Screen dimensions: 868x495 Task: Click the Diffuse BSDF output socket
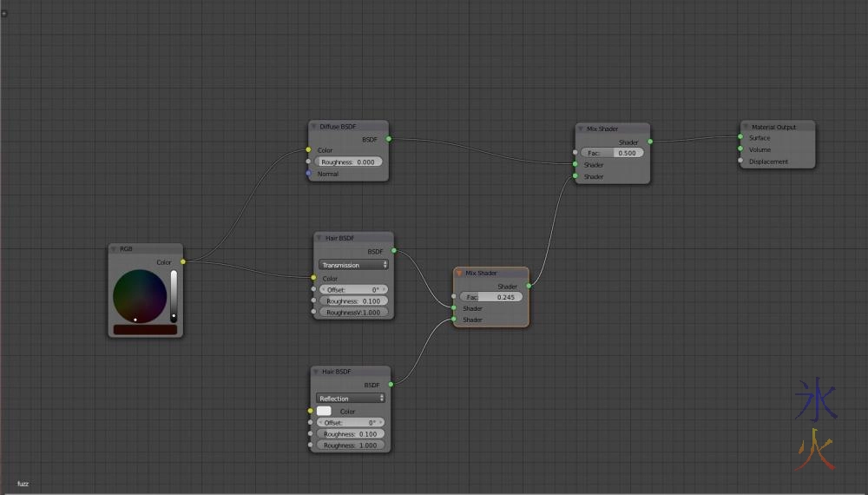pyautogui.click(x=388, y=138)
